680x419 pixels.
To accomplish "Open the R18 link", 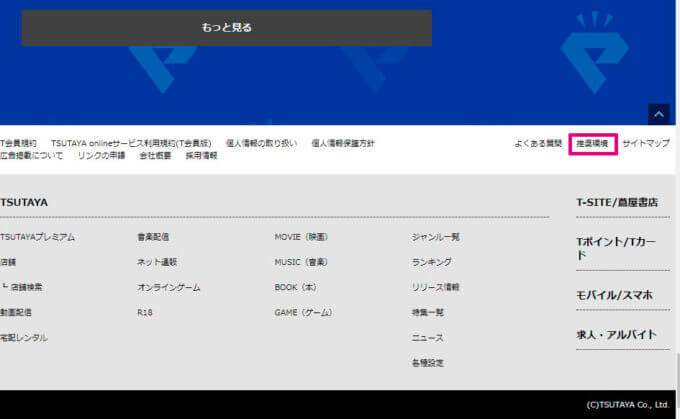I will (x=145, y=312).
